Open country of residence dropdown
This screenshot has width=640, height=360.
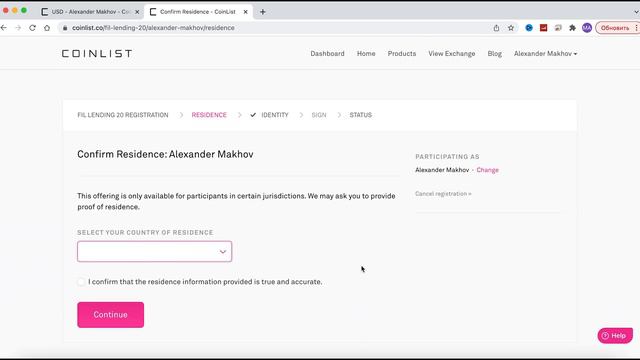click(x=154, y=251)
